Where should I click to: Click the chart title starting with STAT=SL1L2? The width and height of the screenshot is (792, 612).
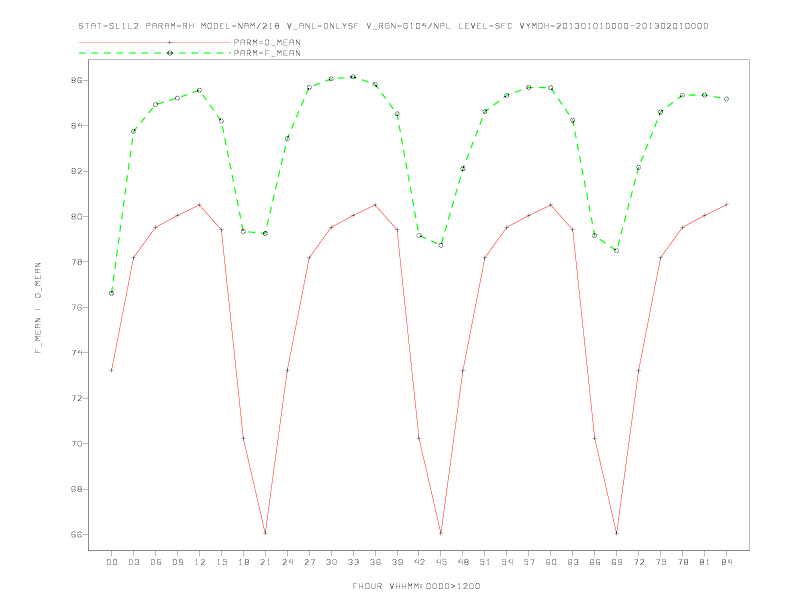(393, 26)
